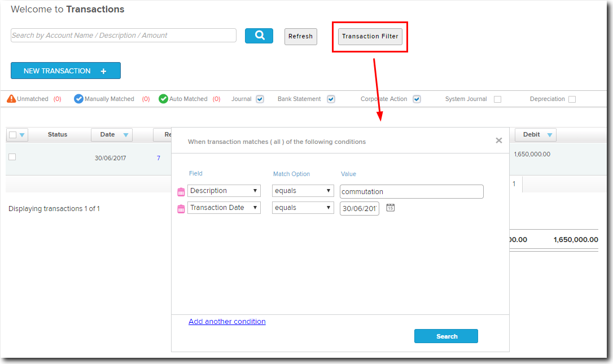Delete the Transaction Date condition row

(181, 209)
